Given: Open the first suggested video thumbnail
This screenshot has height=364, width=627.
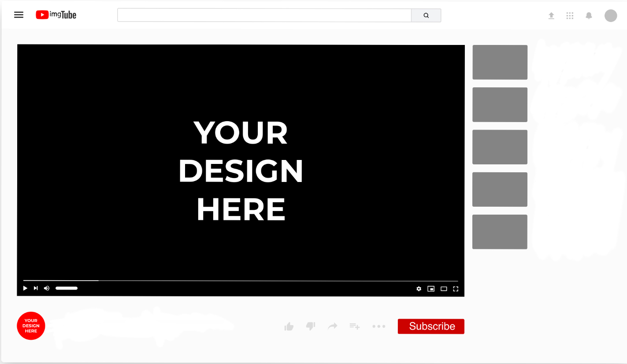Looking at the screenshot, I should 500,62.
